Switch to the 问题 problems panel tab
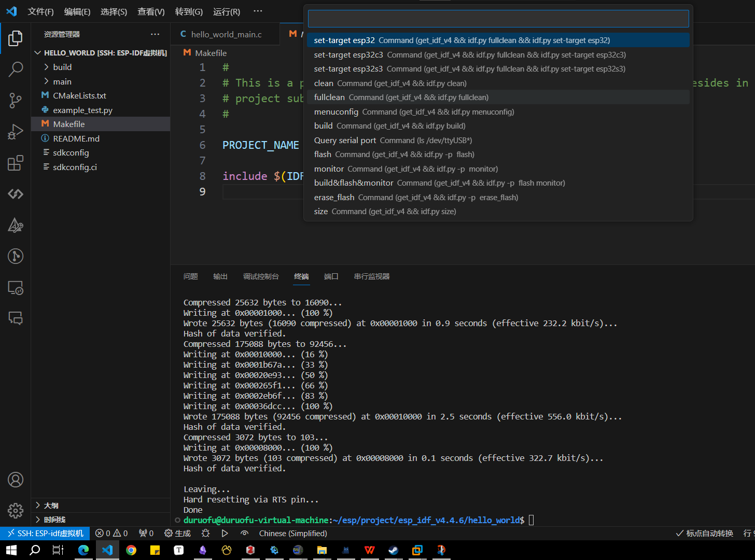 pos(191,276)
